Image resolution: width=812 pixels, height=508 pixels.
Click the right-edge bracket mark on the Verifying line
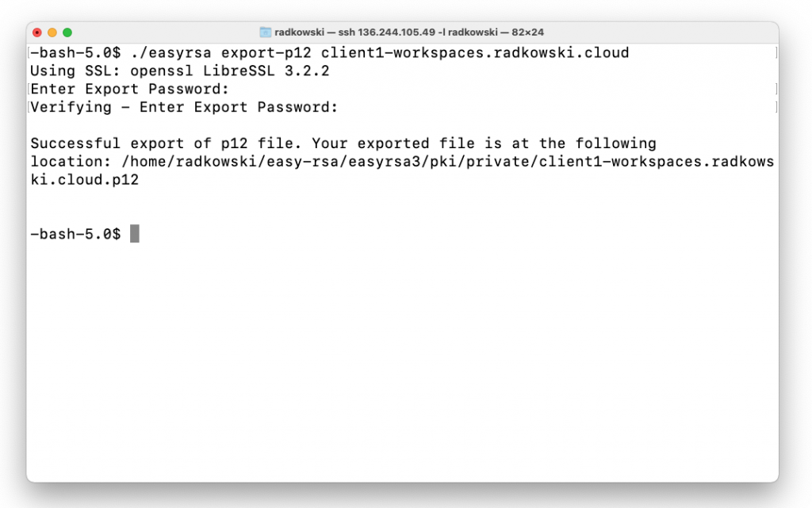776,107
